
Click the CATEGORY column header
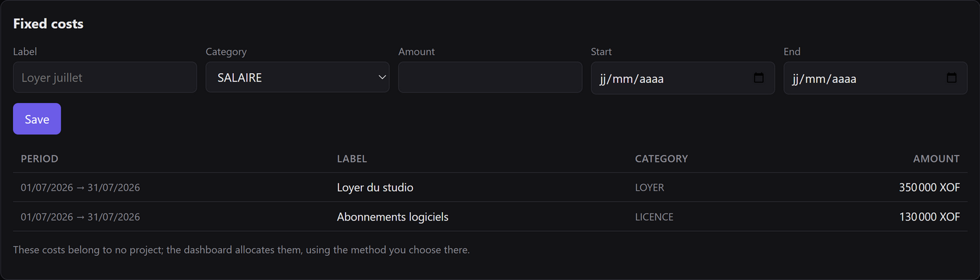[x=661, y=159]
